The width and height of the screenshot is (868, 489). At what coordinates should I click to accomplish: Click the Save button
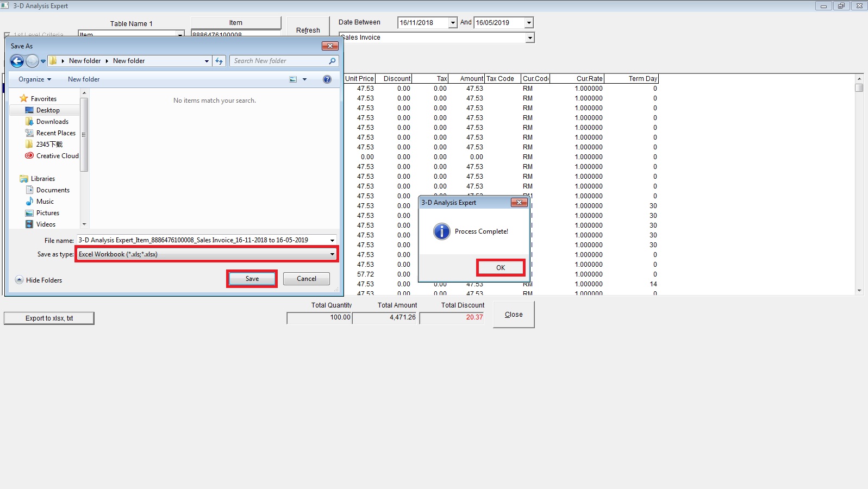coord(252,279)
